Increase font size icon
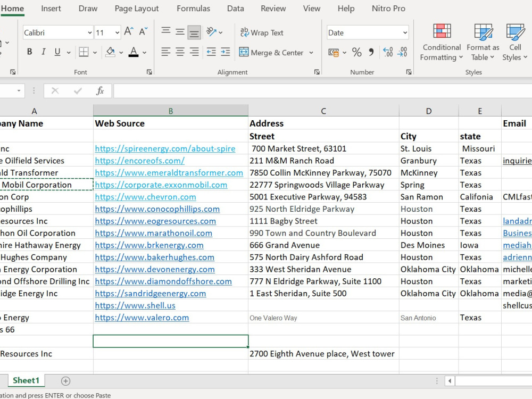This screenshot has width=532, height=399. (x=129, y=32)
